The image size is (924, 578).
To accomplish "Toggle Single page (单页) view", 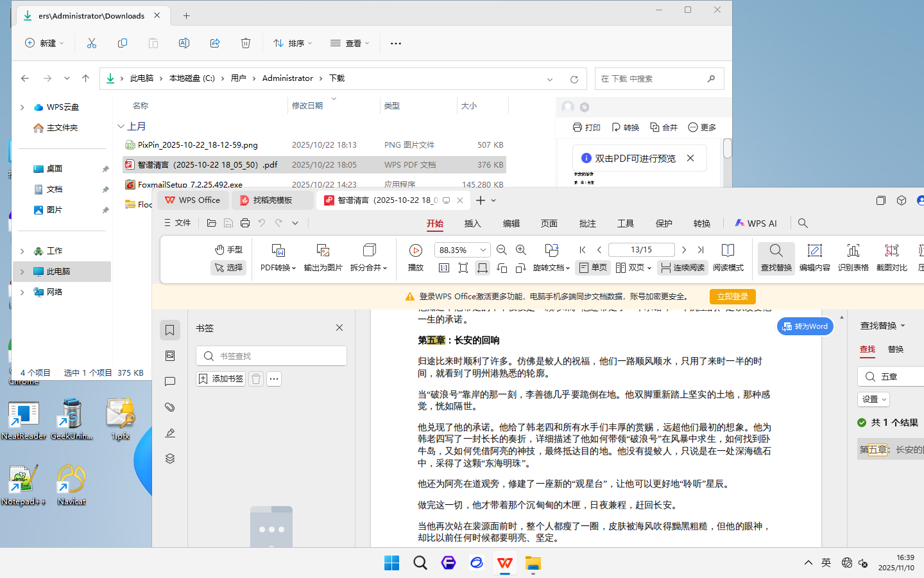I will (593, 267).
